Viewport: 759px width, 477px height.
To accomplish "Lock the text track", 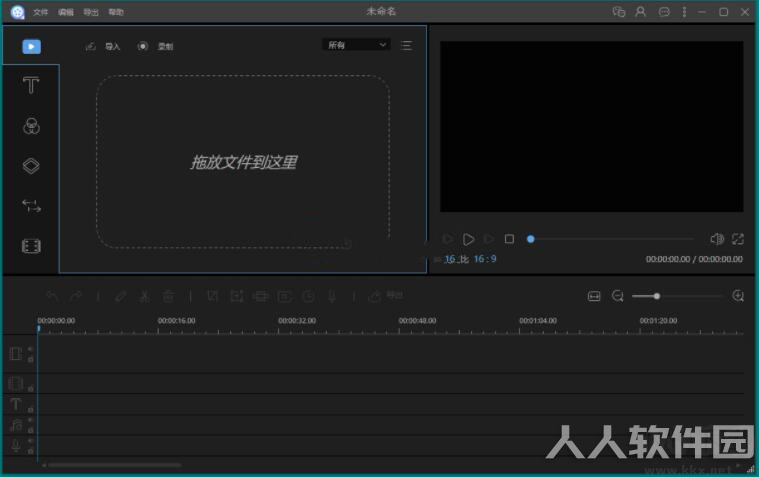I will (x=30, y=409).
